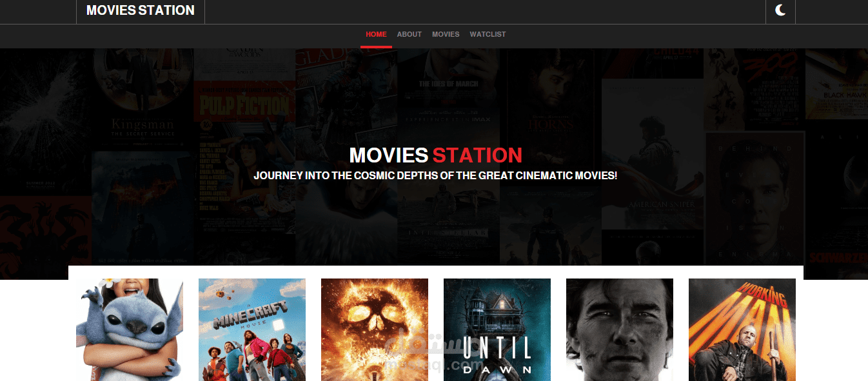Click the 'Journey into the cosmic depths' tagline
The height and width of the screenshot is (381, 868).
tap(435, 175)
